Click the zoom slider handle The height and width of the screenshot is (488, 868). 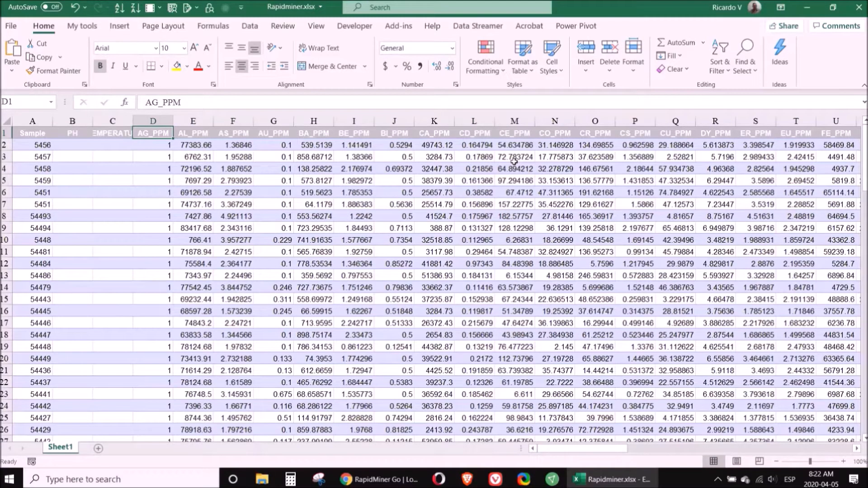tap(810, 461)
